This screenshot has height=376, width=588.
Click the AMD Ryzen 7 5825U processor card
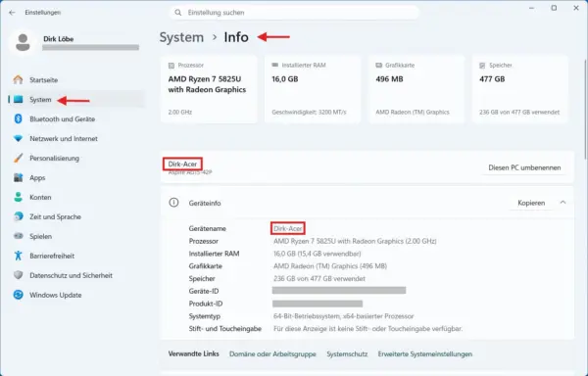tap(209, 89)
